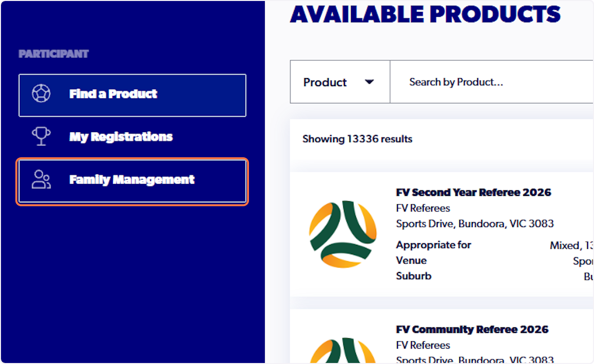Expand the Product category selector

[x=340, y=82]
